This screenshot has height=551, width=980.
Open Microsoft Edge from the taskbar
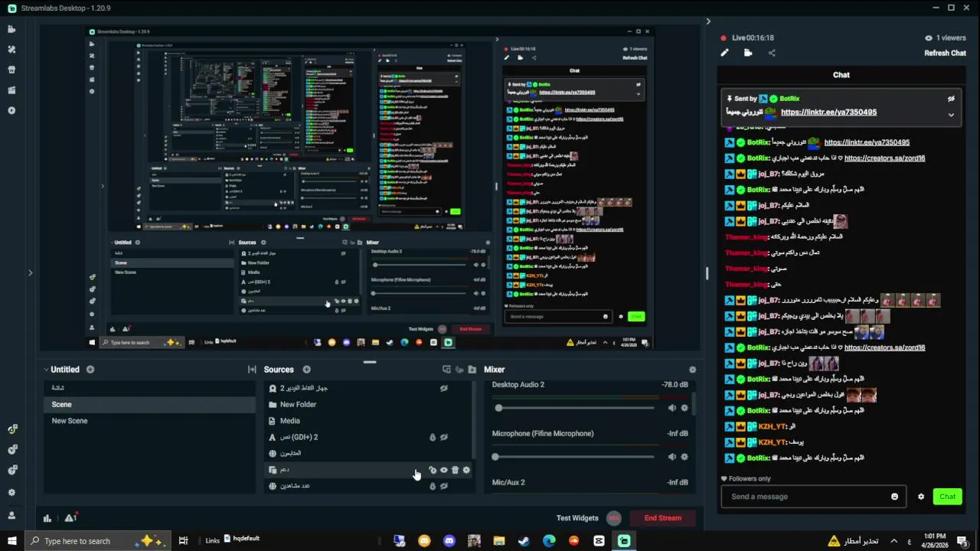[x=549, y=541]
